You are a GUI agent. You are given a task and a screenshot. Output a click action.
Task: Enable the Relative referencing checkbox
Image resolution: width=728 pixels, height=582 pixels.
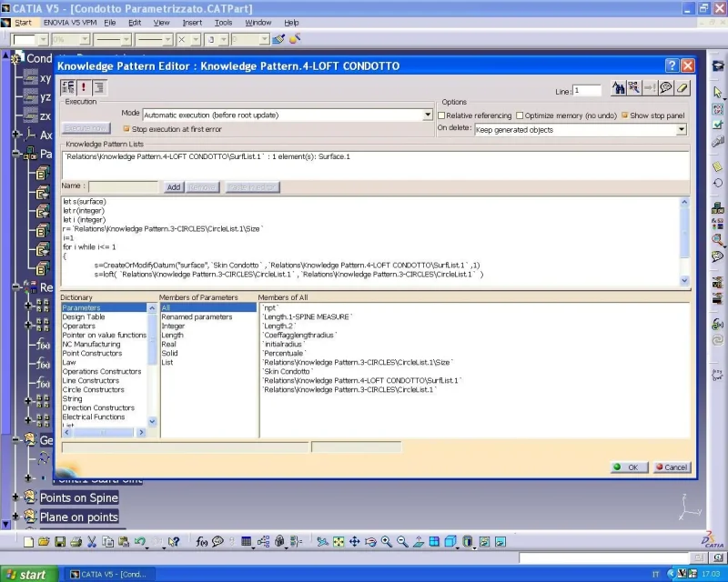441,115
